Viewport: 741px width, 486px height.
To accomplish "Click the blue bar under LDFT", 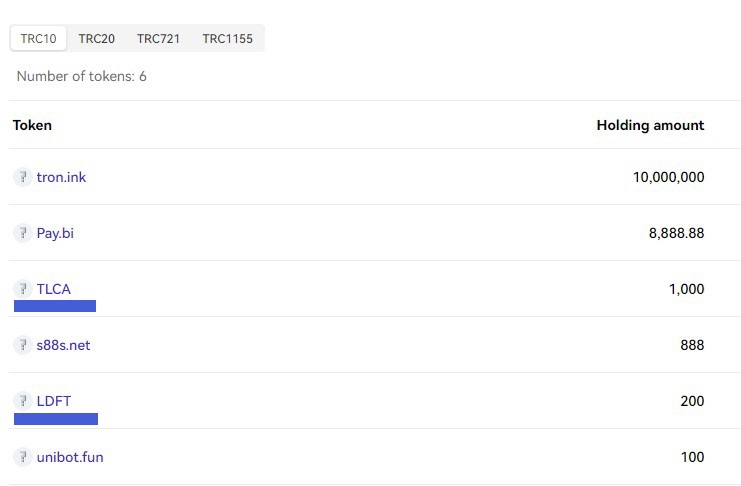I will pyautogui.click(x=56, y=419).
